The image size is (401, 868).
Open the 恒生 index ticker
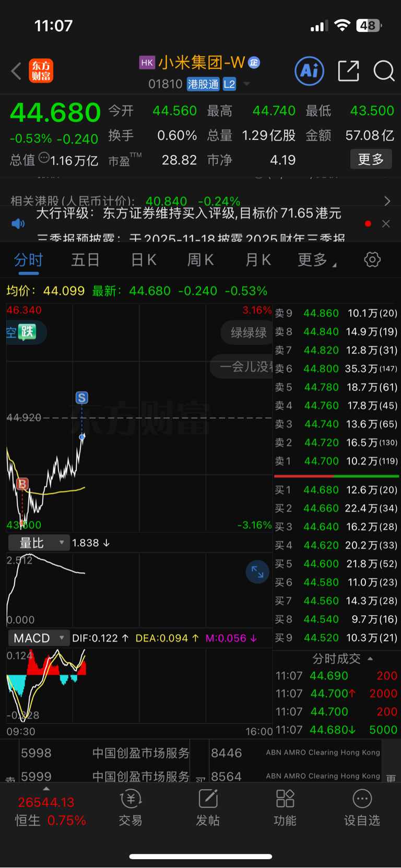(50, 811)
